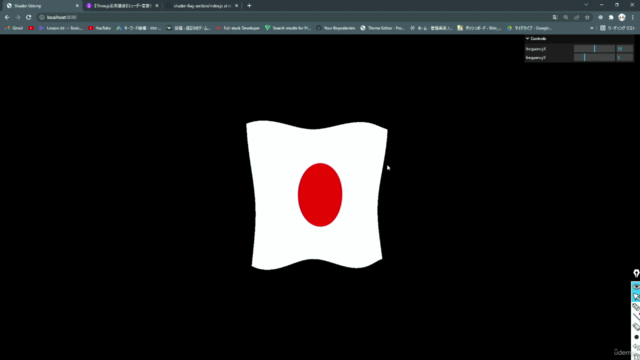Select the eraser annotation tool

636,327
